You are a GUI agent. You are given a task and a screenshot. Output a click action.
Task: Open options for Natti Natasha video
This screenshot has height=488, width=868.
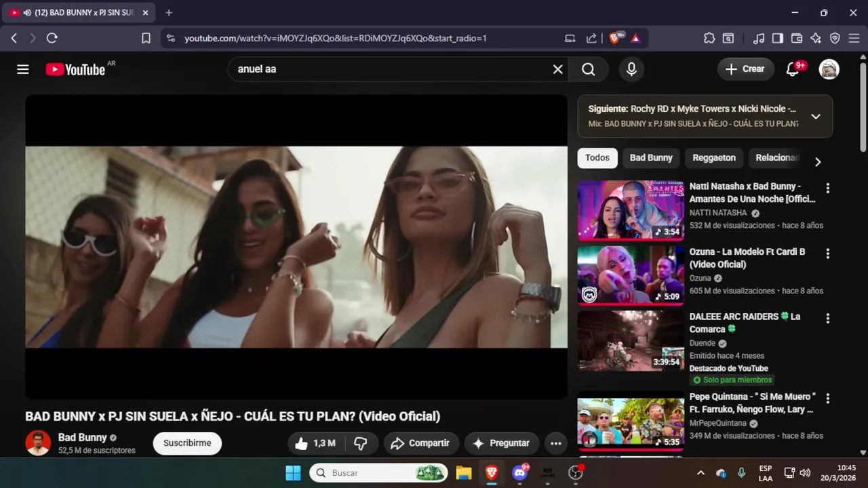point(827,188)
